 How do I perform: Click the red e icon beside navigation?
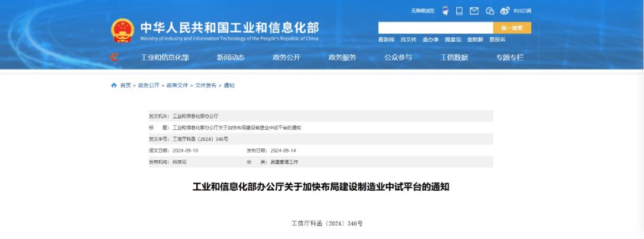pyautogui.click(x=115, y=57)
